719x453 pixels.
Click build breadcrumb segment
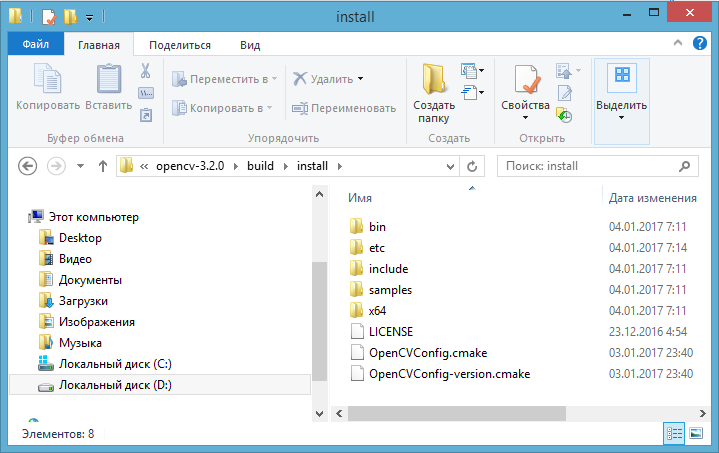pyautogui.click(x=260, y=166)
